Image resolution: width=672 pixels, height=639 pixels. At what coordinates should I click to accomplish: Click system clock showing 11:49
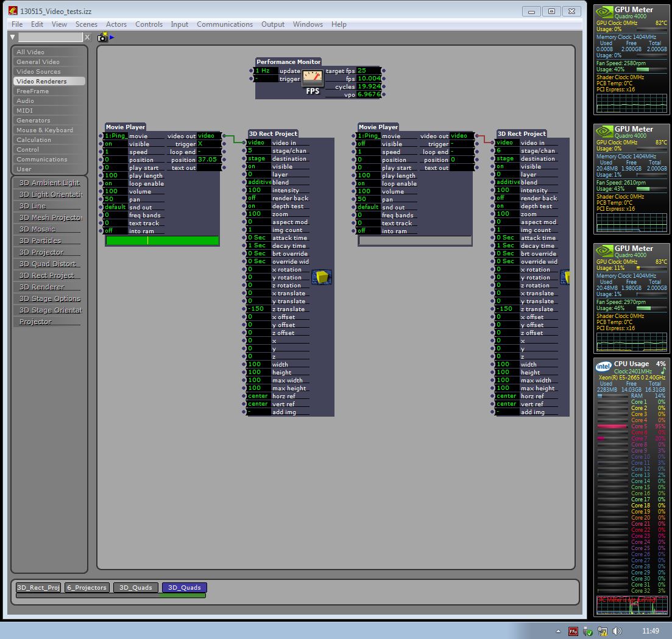pyautogui.click(x=650, y=631)
